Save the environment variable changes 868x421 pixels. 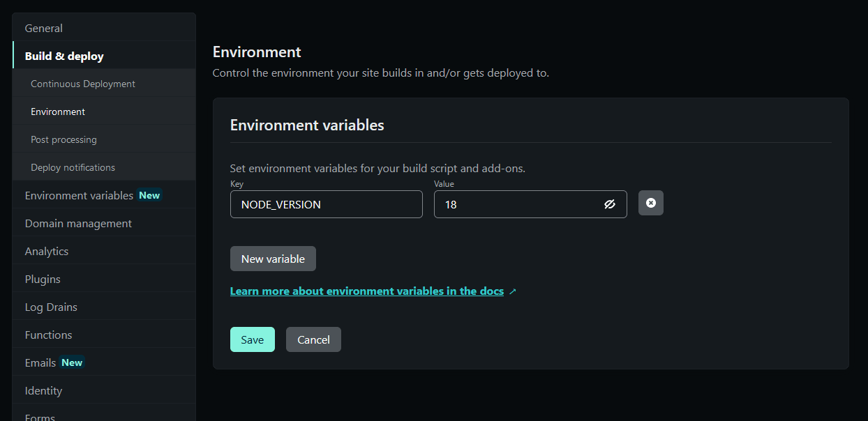coord(252,339)
